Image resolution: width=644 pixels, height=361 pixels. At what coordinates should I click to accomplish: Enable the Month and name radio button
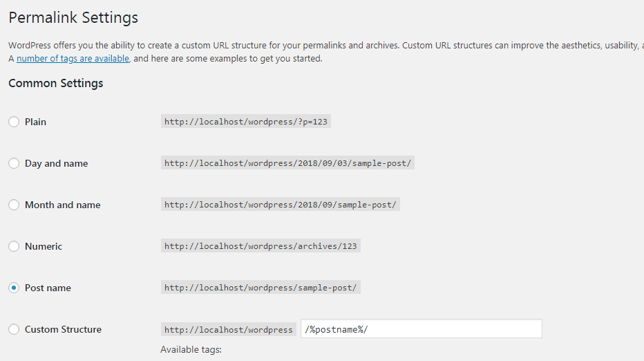tap(14, 205)
